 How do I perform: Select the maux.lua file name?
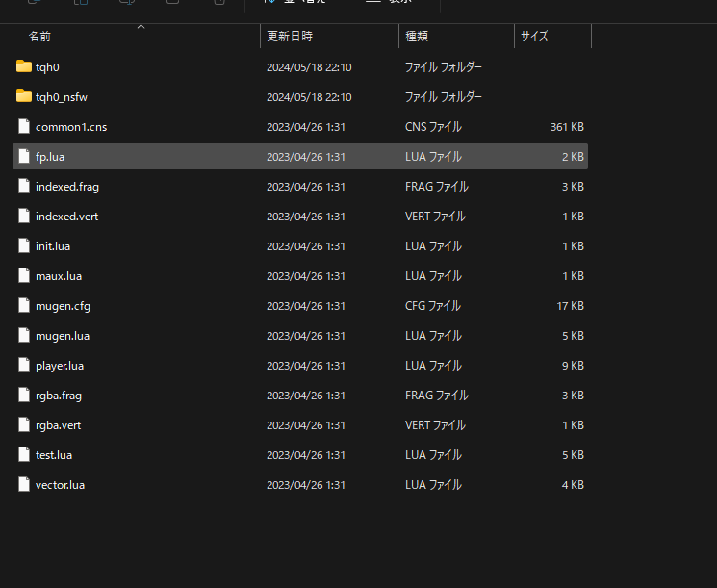(58, 276)
